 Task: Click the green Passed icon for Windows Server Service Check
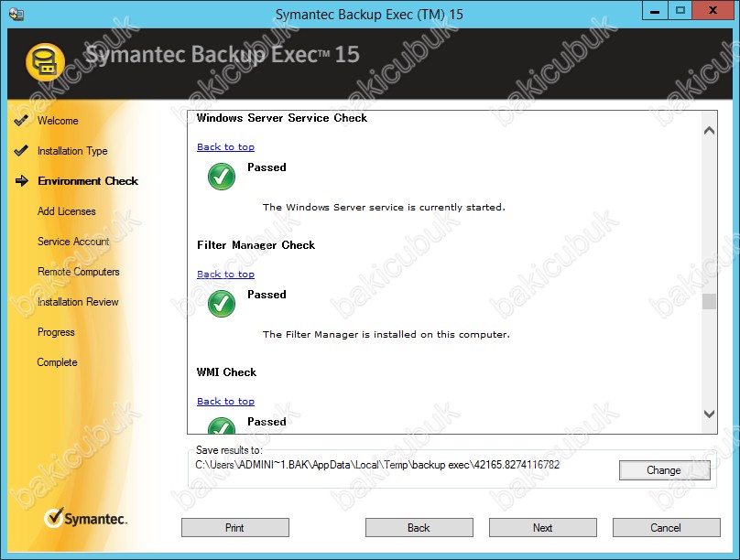tap(222, 177)
